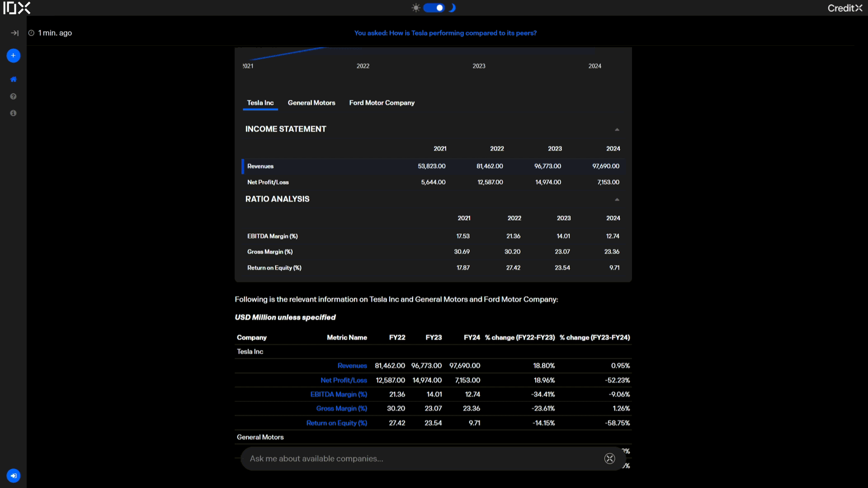Click the Metric Name column header
Screen dimensions: 868x488
pos(347,338)
